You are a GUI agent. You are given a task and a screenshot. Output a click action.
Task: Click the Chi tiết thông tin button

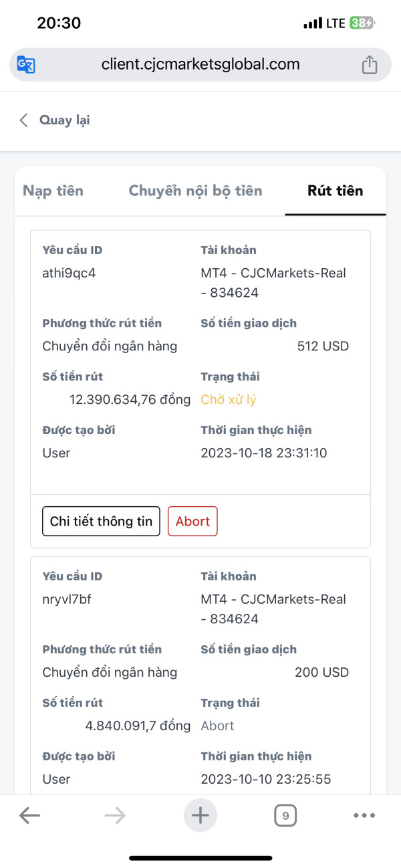[x=101, y=522]
